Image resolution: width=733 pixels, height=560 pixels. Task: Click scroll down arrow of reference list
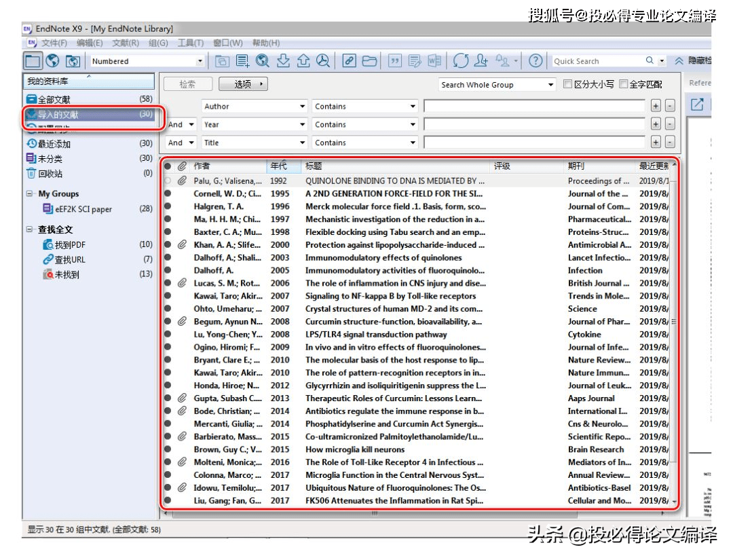(674, 501)
